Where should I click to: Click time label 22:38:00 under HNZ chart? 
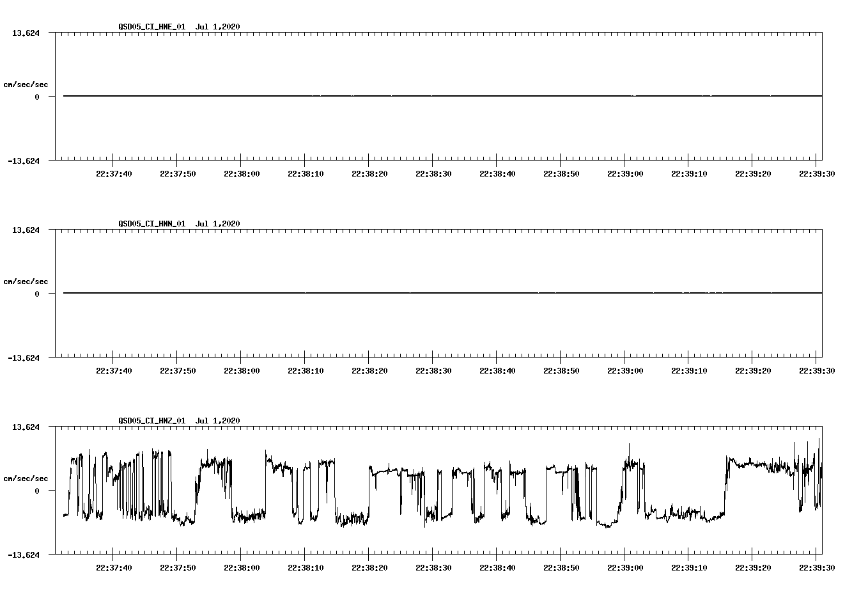242,567
